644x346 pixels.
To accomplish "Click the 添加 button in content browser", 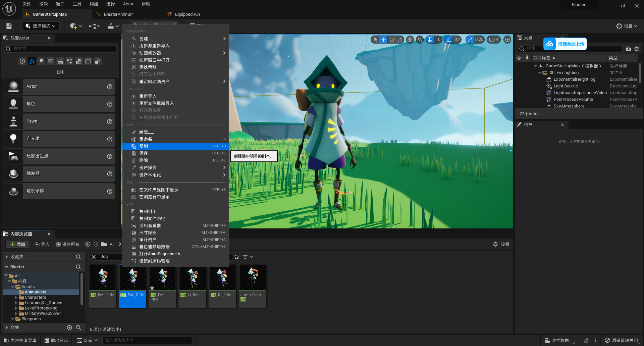I will click(x=17, y=244).
